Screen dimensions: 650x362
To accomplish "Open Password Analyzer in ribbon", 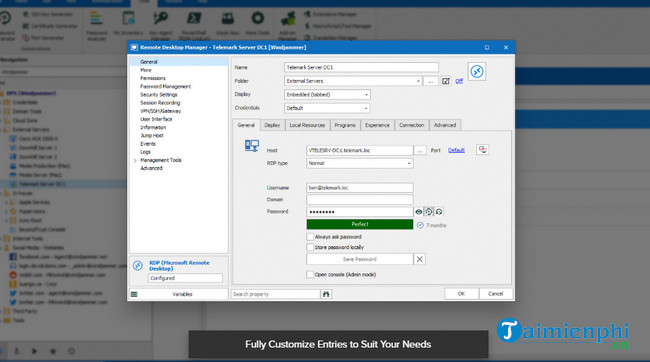I will [97, 25].
